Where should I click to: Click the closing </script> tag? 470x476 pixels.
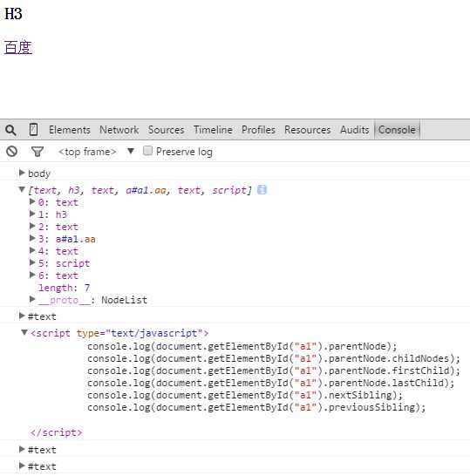coord(57,432)
